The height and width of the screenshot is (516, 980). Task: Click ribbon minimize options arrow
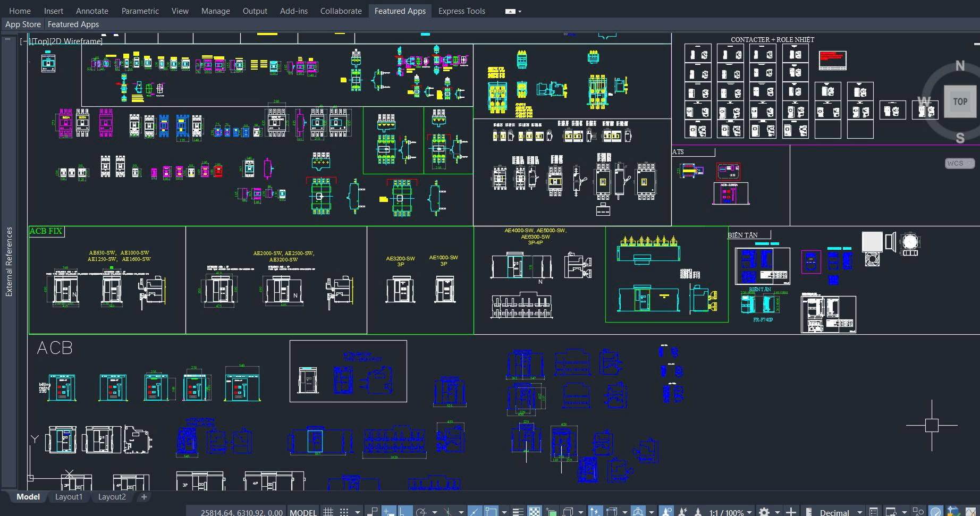520,11
